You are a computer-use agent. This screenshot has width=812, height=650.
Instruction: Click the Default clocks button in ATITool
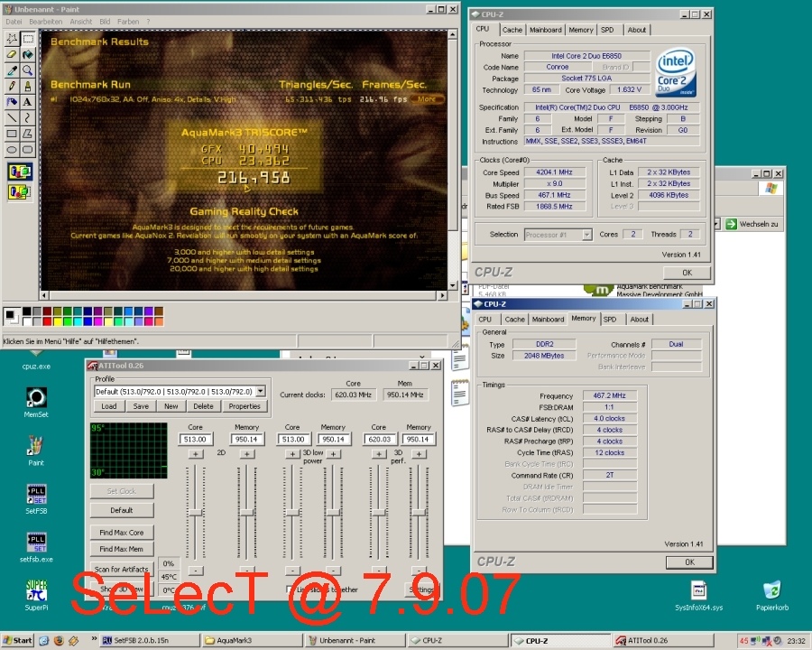[x=122, y=510]
